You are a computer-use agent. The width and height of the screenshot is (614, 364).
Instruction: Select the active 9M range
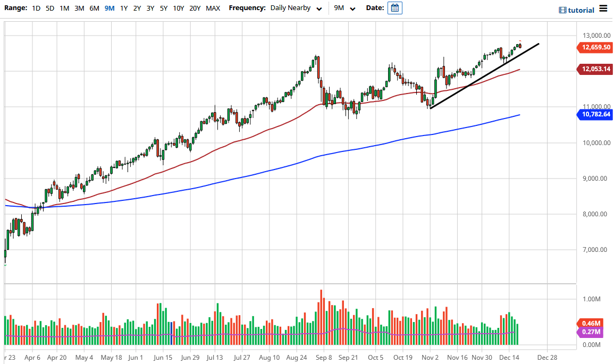[110, 8]
